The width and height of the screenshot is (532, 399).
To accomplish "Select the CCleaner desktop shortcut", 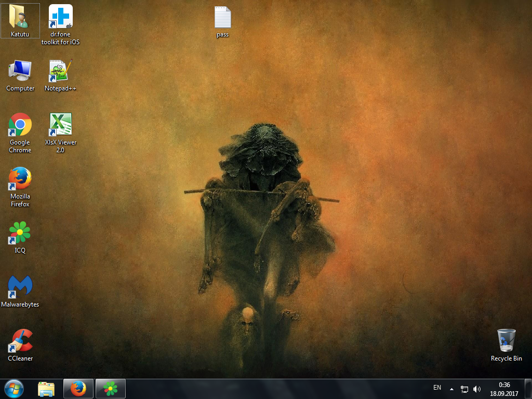I will (x=20, y=341).
